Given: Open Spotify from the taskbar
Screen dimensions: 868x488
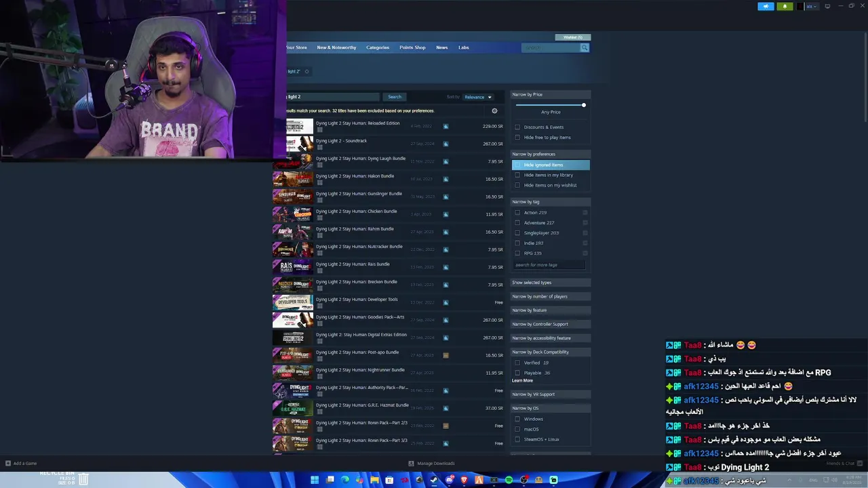Looking at the screenshot, I should pos(509,480).
